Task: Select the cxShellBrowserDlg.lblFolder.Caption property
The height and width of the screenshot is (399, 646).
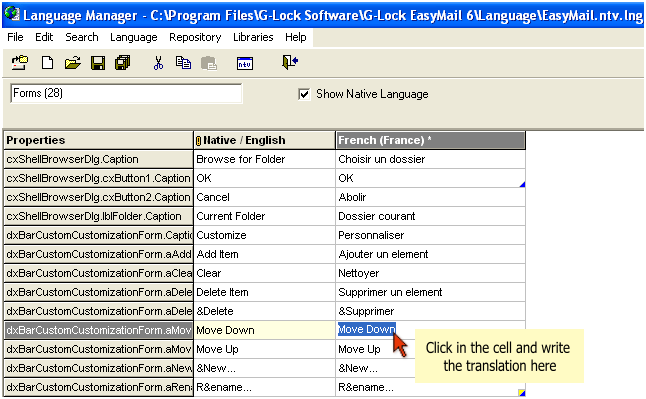Action: [98, 216]
